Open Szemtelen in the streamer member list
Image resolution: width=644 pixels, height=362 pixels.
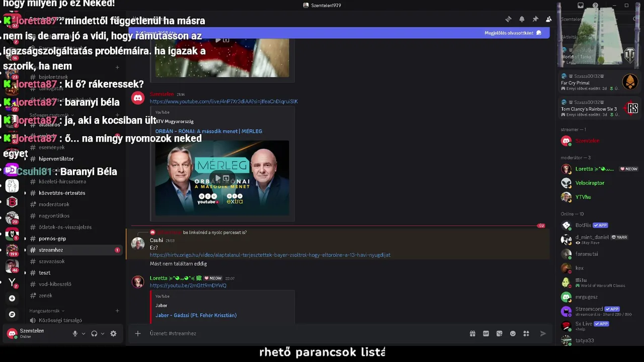tap(600, 141)
